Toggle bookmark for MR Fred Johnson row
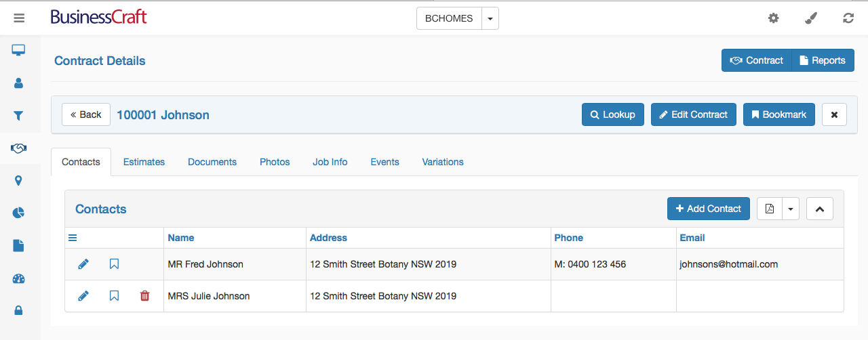 click(x=114, y=264)
